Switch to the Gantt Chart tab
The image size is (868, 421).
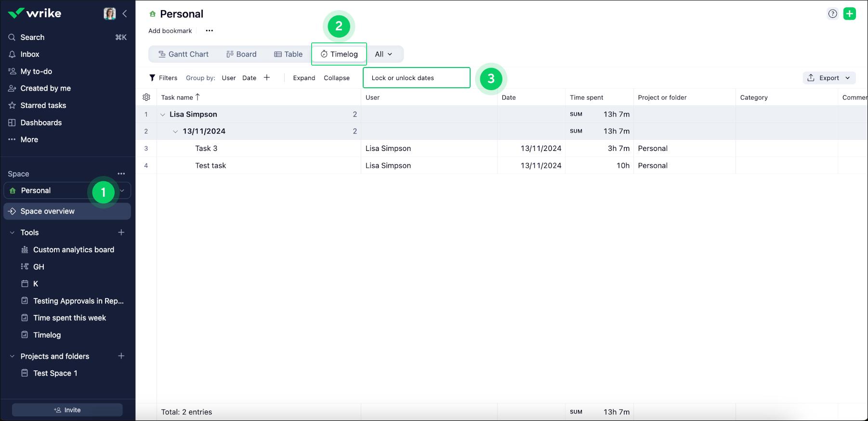[x=184, y=54]
